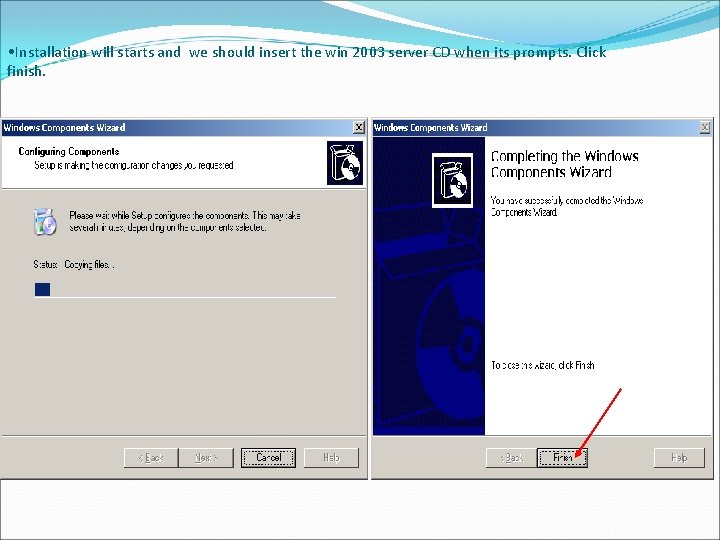Click Cancel in the Configuring Components window
The image size is (720, 540).
coord(268,457)
